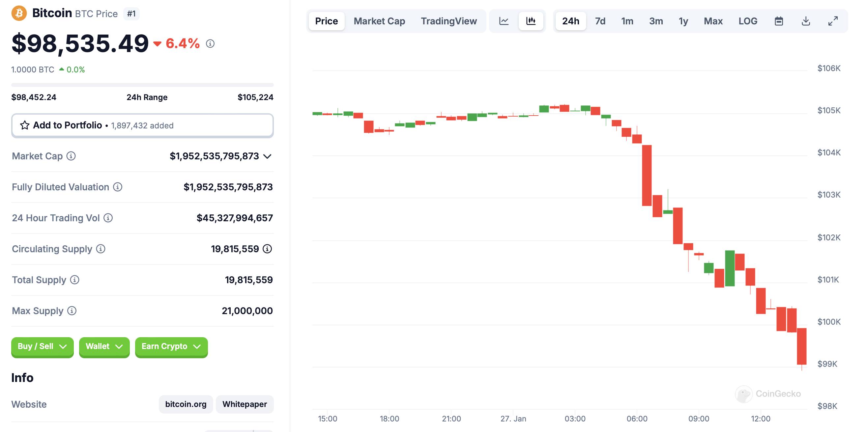Open the Wallet dropdown options
This screenshot has width=868, height=432.
click(x=104, y=346)
